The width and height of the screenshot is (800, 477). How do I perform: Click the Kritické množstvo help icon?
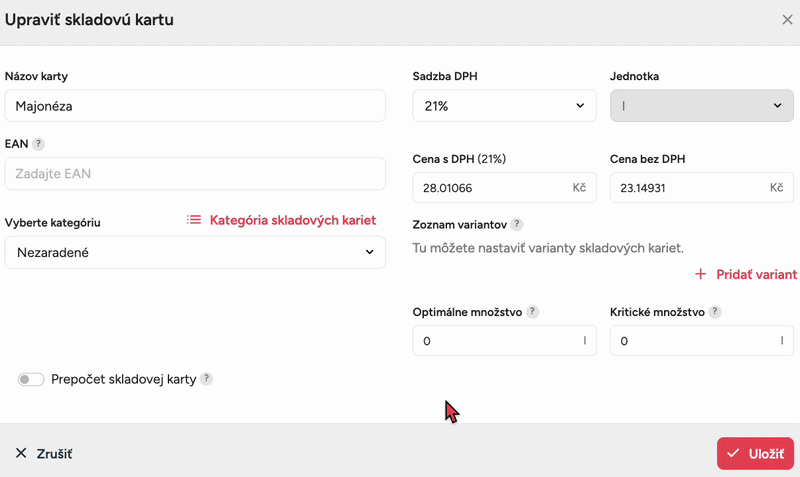click(715, 312)
